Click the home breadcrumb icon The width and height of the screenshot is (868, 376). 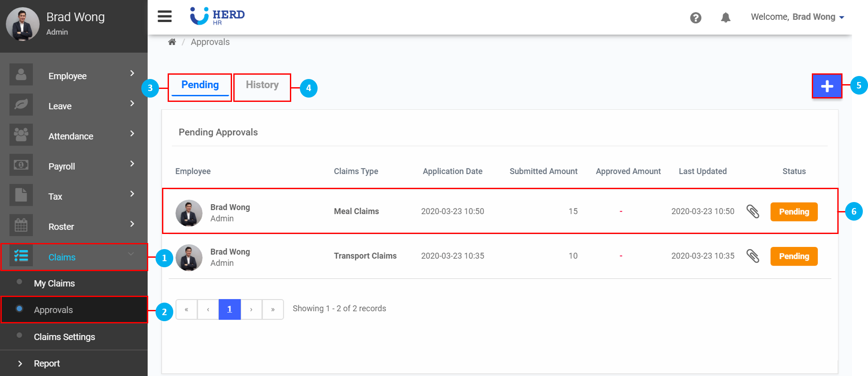[x=172, y=42]
